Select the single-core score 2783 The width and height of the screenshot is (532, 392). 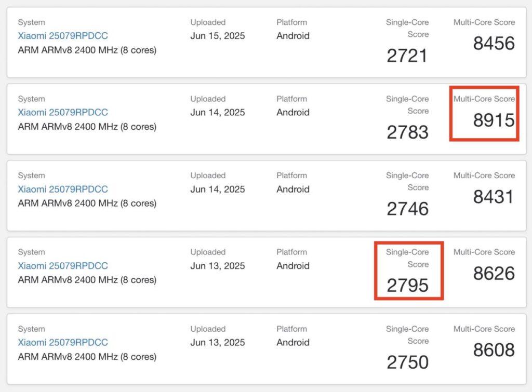408,132
